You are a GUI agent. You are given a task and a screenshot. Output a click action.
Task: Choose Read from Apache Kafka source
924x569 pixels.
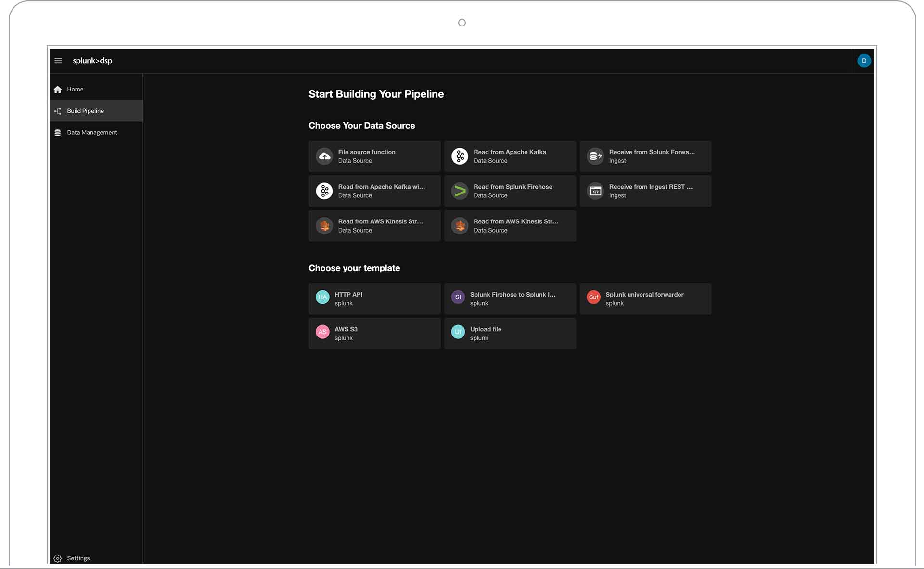(x=510, y=156)
